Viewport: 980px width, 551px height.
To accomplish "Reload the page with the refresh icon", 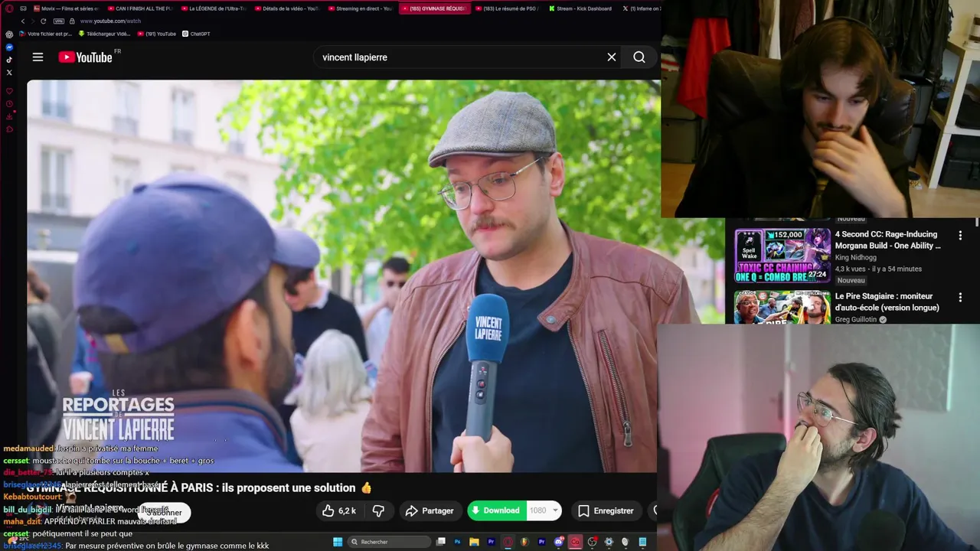I will [x=43, y=21].
